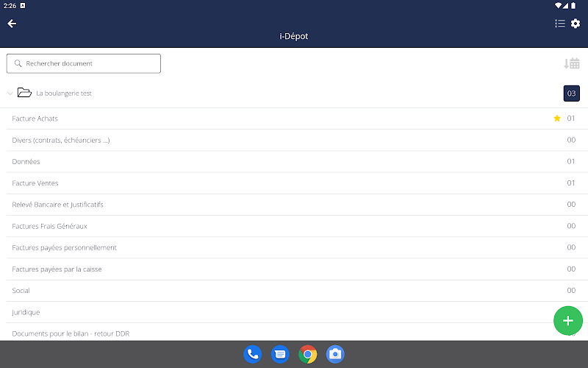Click the search magnifier icon
The image size is (588, 368).
[18, 63]
